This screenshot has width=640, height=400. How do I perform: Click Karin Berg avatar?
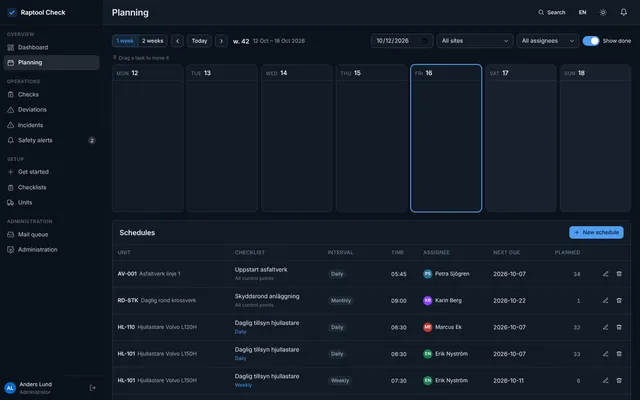[x=427, y=300]
